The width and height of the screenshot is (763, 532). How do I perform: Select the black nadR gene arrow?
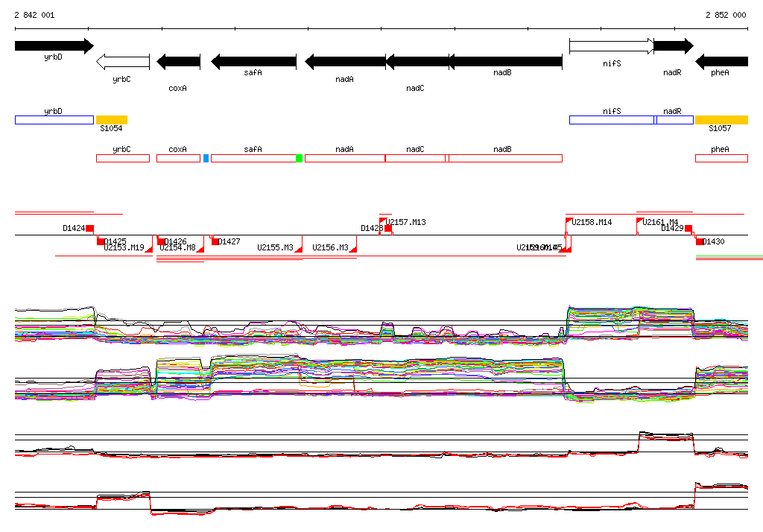673,46
